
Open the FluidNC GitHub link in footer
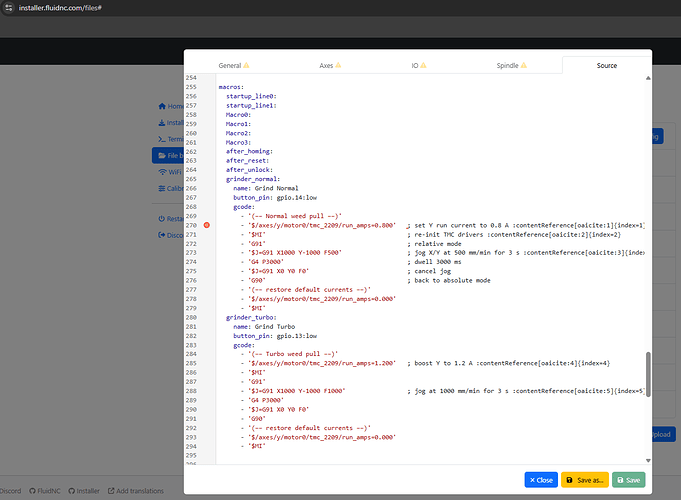[46, 491]
